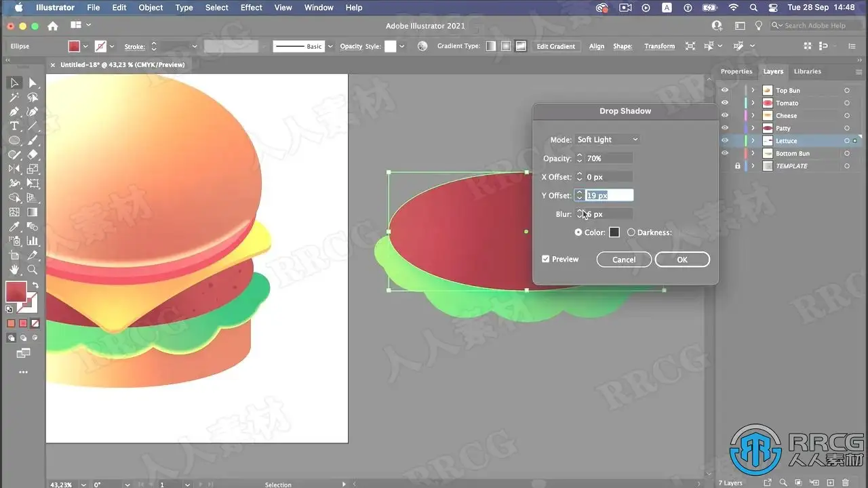Select the Ellipse shape tool
868x488 pixels.
[14, 140]
